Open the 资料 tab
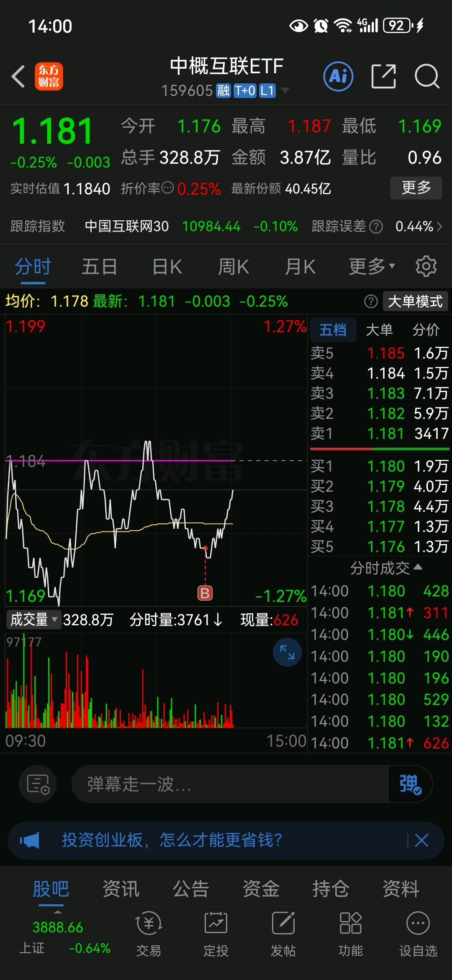 [x=401, y=888]
